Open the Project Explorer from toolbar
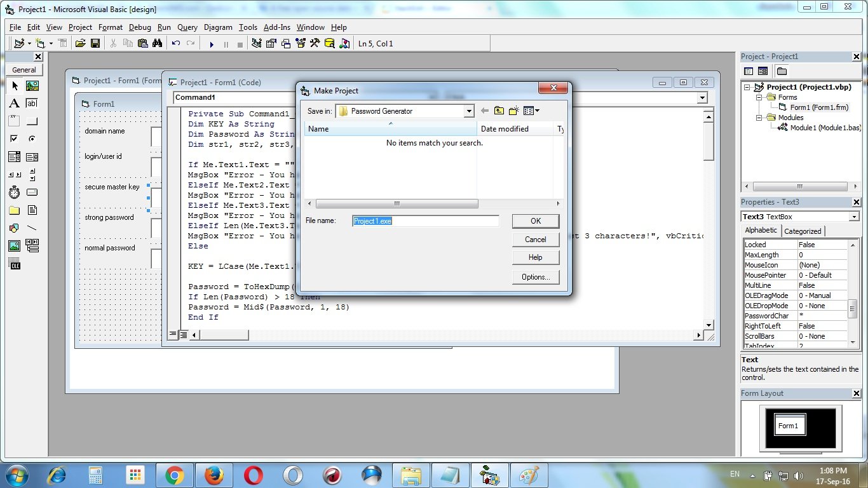The width and height of the screenshot is (868, 488). pos(256,43)
